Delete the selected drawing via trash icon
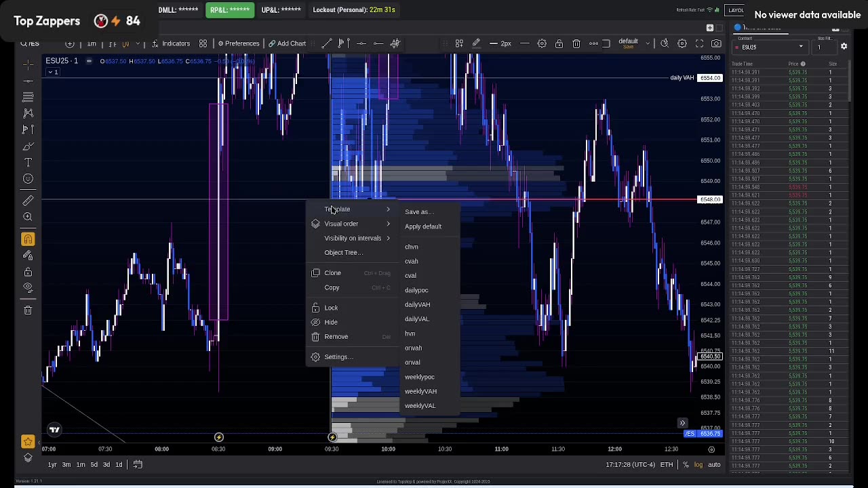The width and height of the screenshot is (868, 488). 576,43
